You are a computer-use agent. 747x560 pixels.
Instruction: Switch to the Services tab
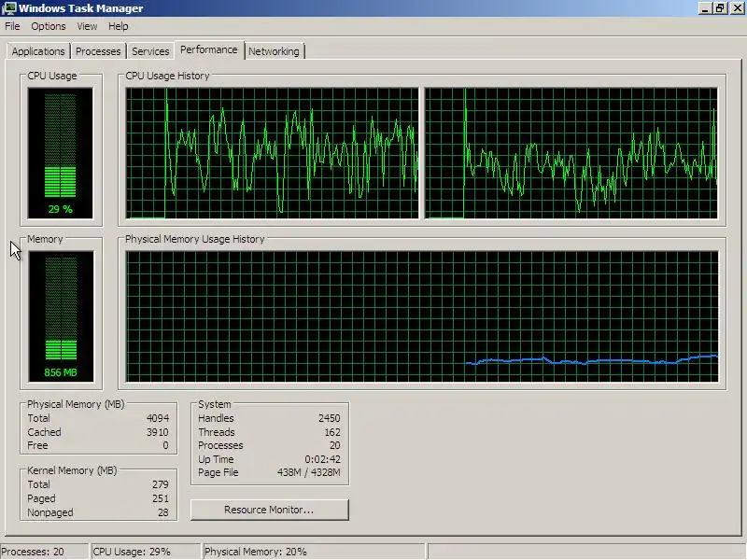coord(150,51)
